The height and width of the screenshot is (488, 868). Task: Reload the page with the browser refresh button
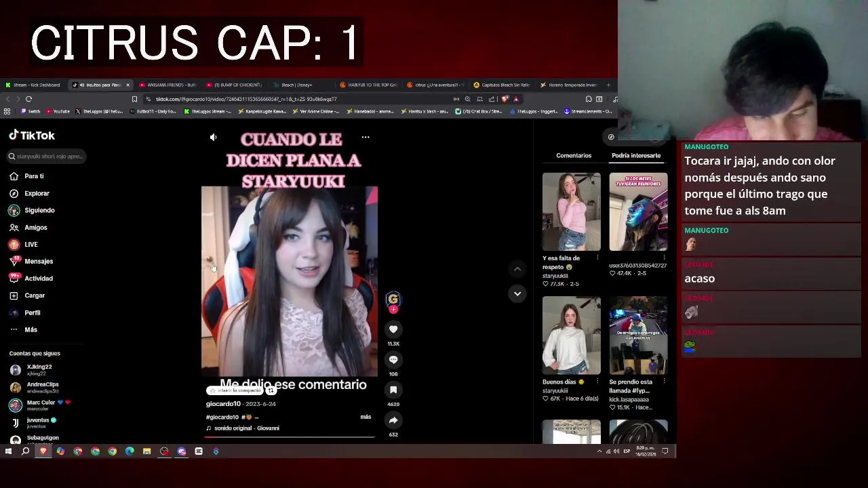[28, 99]
